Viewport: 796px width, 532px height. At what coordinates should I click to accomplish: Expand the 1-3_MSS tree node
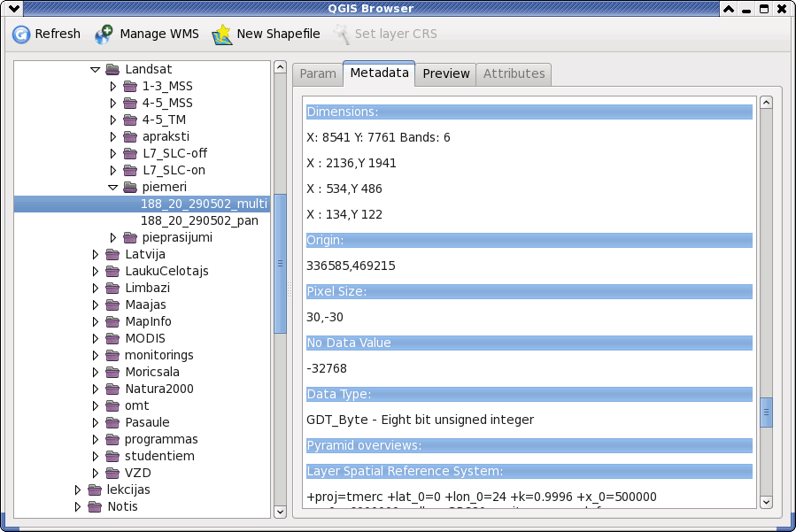[113, 86]
